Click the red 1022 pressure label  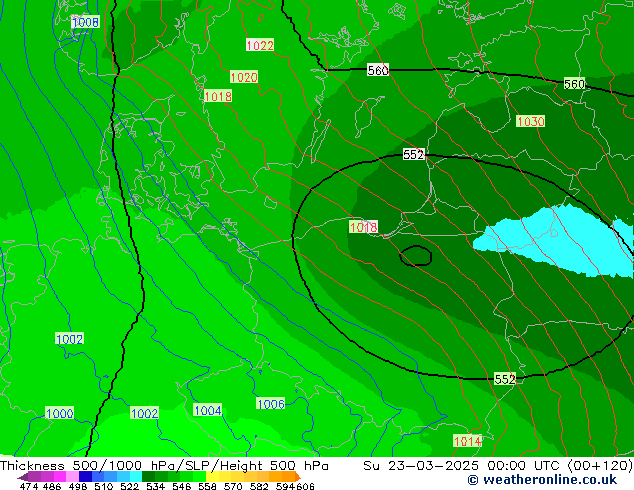pyautogui.click(x=260, y=45)
